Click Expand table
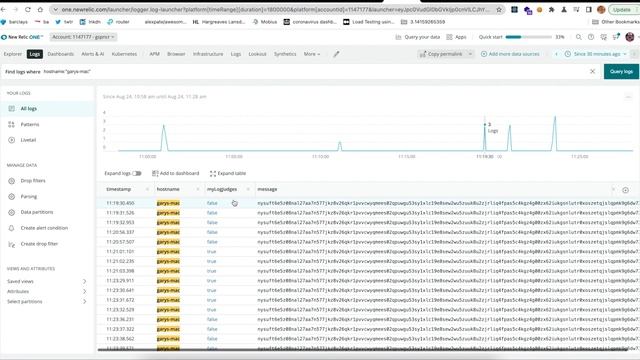Viewport: 640px width, 360px height. 228,173
